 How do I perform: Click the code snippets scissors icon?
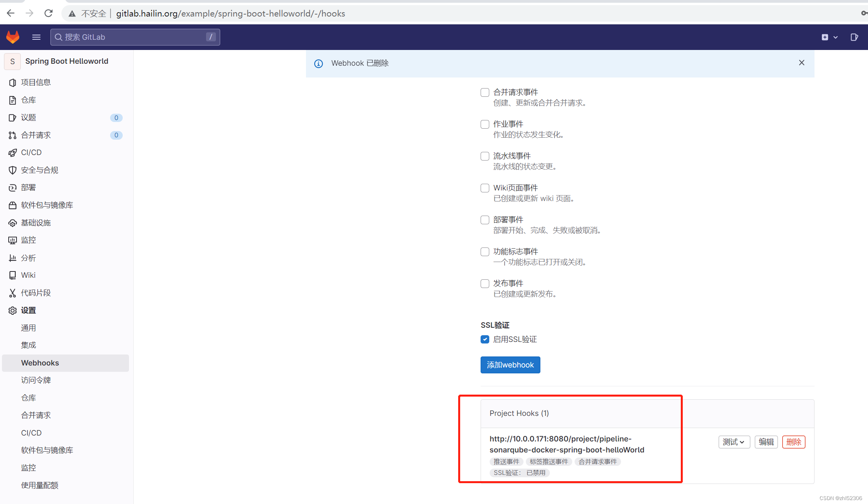13,293
